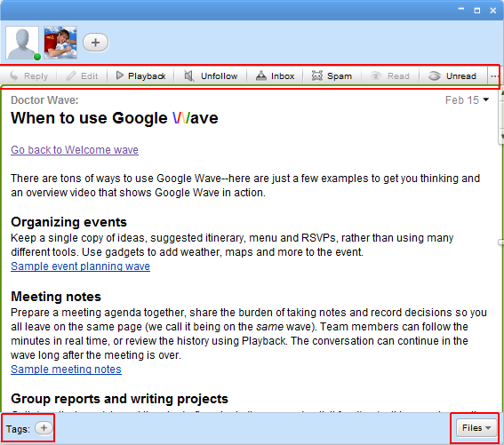Click the Organizing events heading
Viewport: 504px width, 445px height.
pyautogui.click(x=68, y=222)
